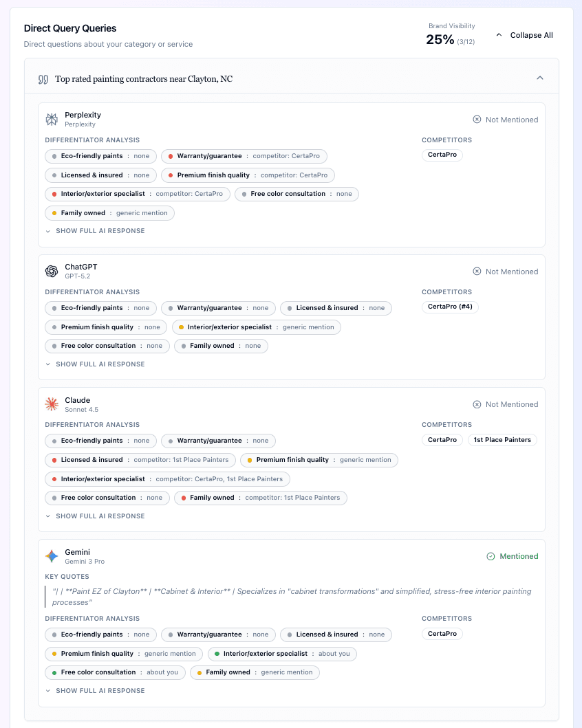Screen dimensions: 582x728
Task: Select the CertaPro (#4) competitor badge
Action: (450, 307)
